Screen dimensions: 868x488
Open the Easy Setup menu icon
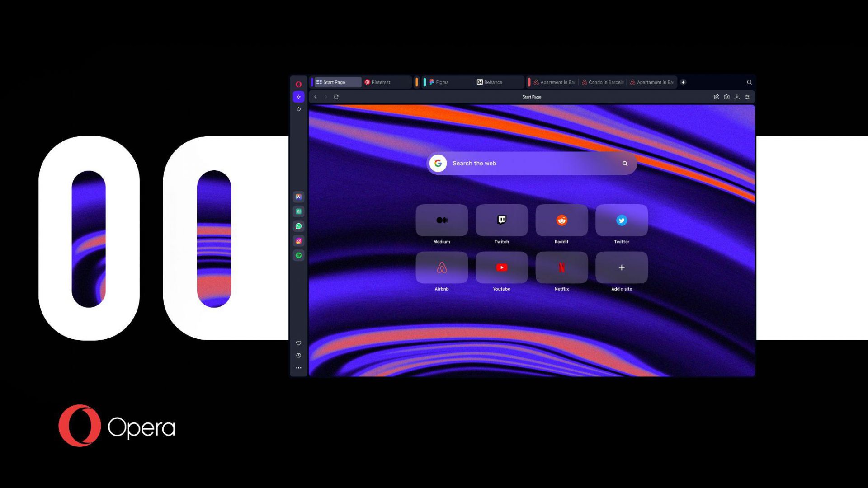coord(747,97)
